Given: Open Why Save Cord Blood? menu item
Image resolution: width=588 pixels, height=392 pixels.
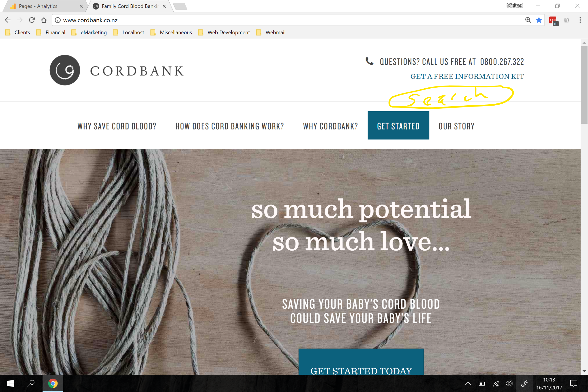Looking at the screenshot, I should 117,126.
